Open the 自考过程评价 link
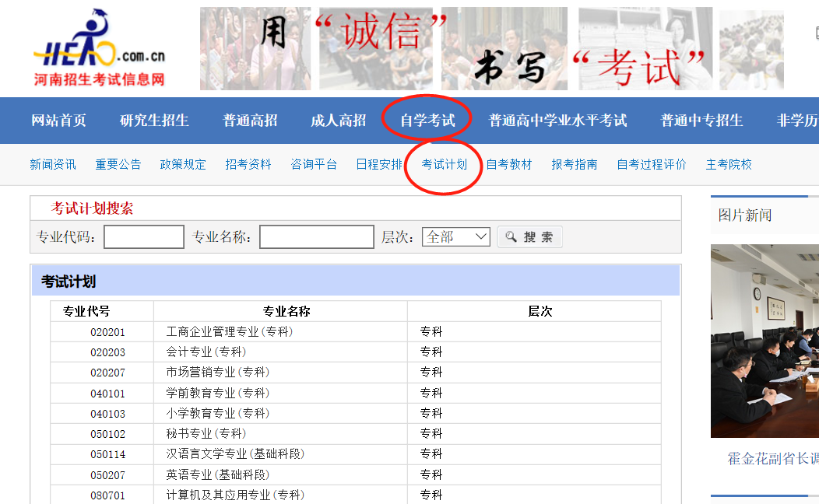 652,164
